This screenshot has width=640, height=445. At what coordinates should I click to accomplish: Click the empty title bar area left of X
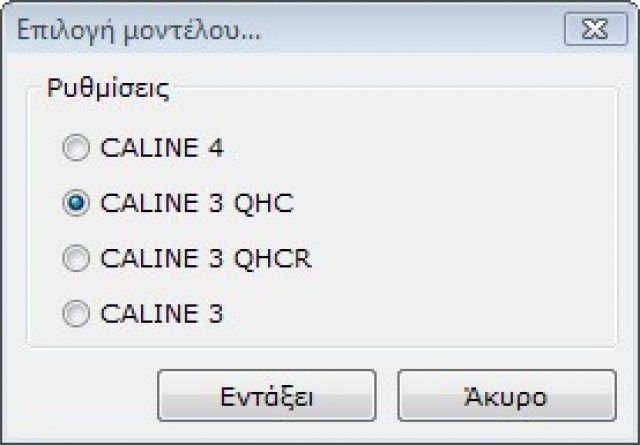pyautogui.click(x=420, y=30)
